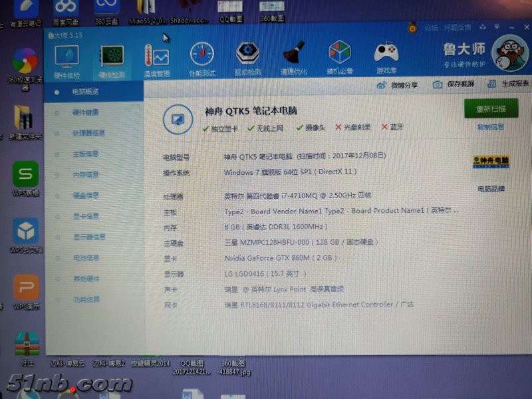Viewport: 532px width, 399px height.
Task: Click the Lynx Point sound card value
Action: point(284,289)
